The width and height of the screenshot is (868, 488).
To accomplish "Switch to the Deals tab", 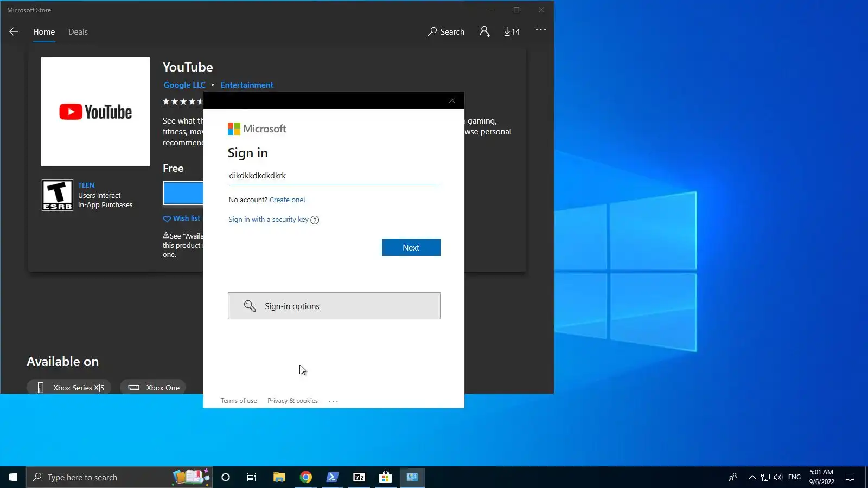I will (x=78, y=32).
